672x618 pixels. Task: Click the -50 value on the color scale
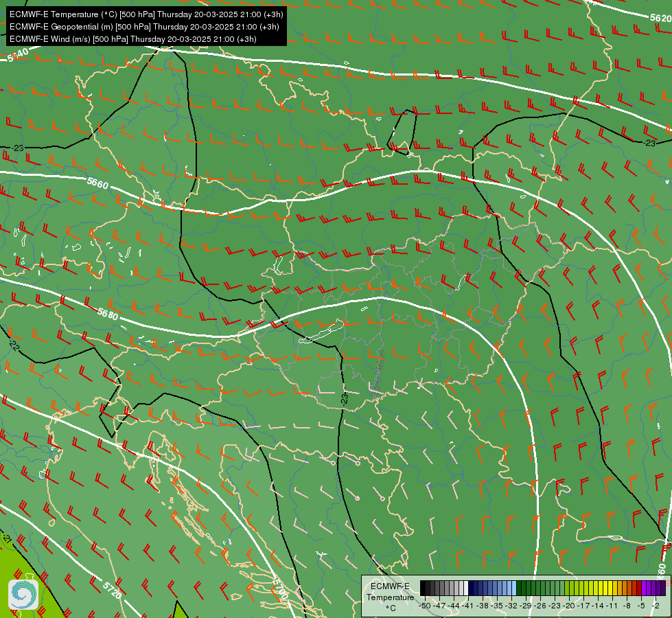tap(425, 606)
